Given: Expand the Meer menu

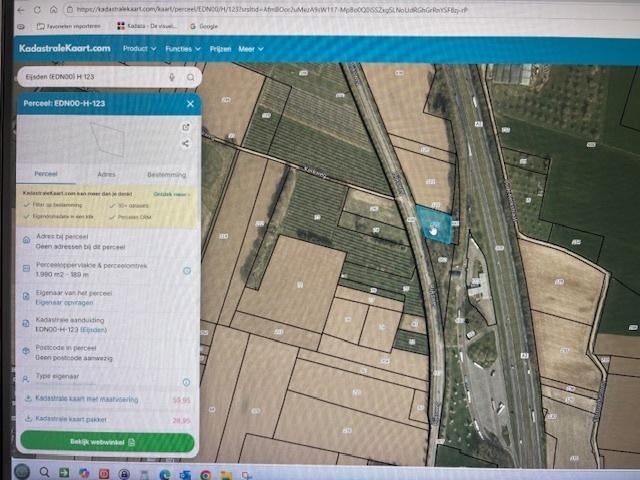Looking at the screenshot, I should click(x=251, y=49).
